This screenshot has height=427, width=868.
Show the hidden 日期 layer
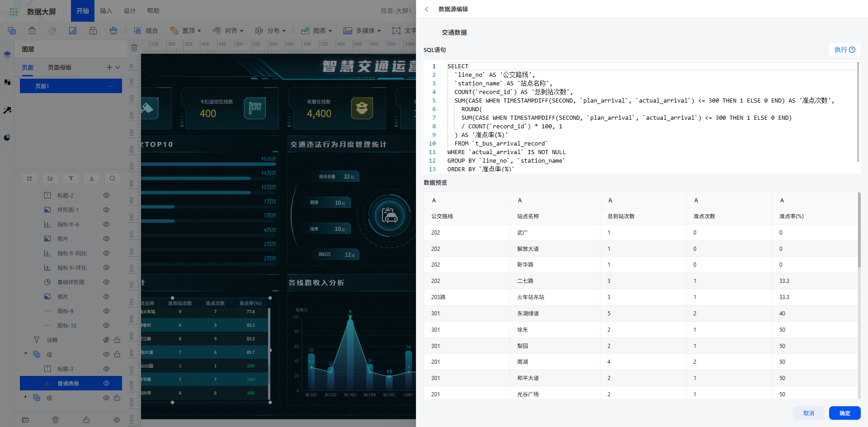(x=106, y=340)
